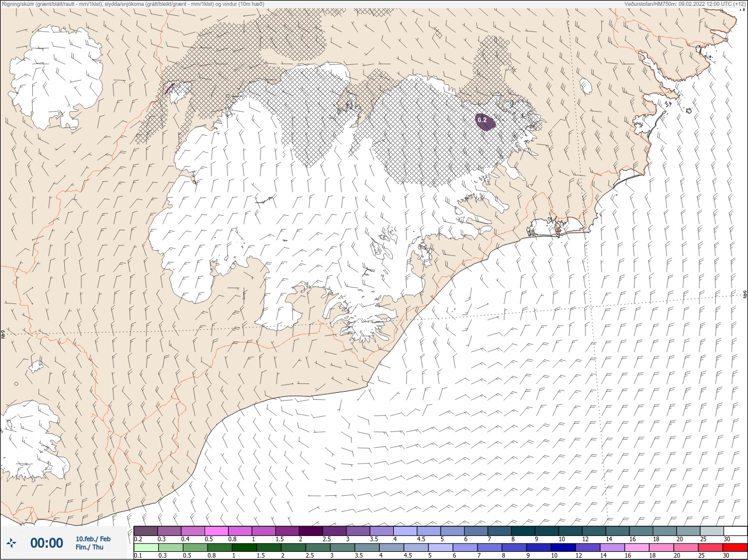Click the purple 0.2 precipitation contour on the map

coord(485,121)
